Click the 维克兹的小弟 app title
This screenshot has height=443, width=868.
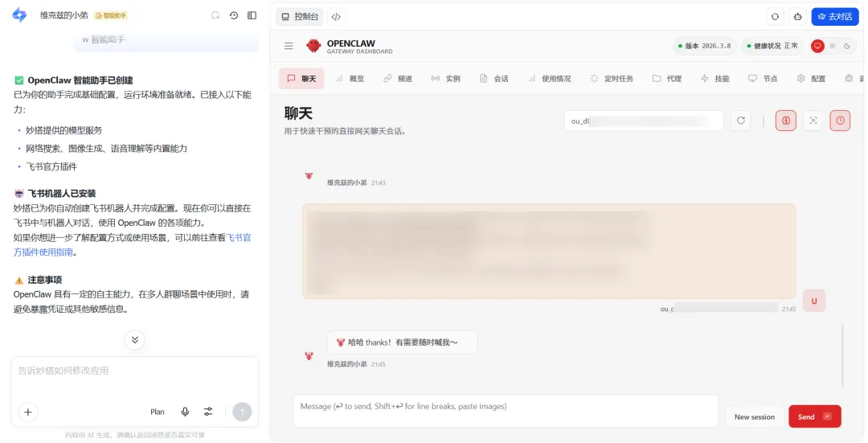coord(63,15)
